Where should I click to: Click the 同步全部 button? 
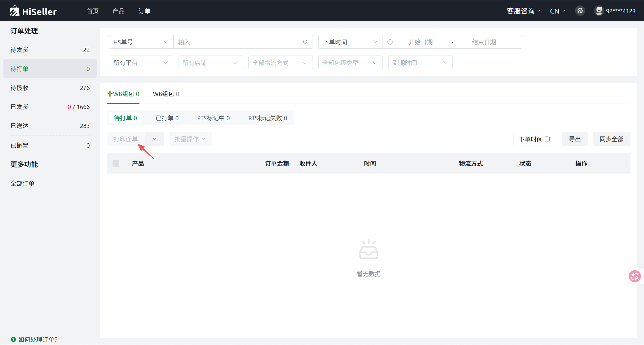click(x=612, y=139)
